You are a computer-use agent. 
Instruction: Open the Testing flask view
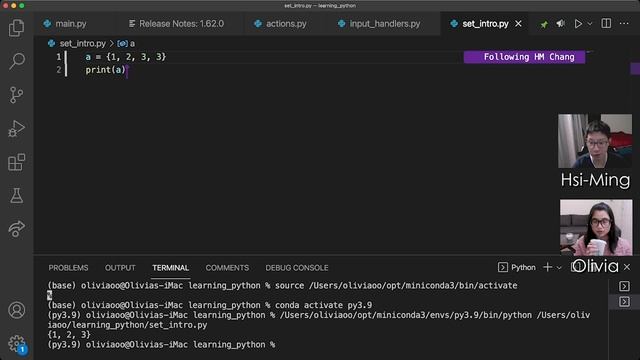pos(16,196)
